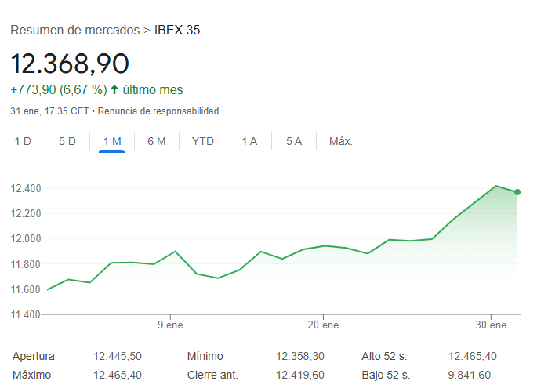Image resolution: width=548 pixels, height=392 pixels.
Task: Switch to the 5 D range tab
Action: [67, 141]
